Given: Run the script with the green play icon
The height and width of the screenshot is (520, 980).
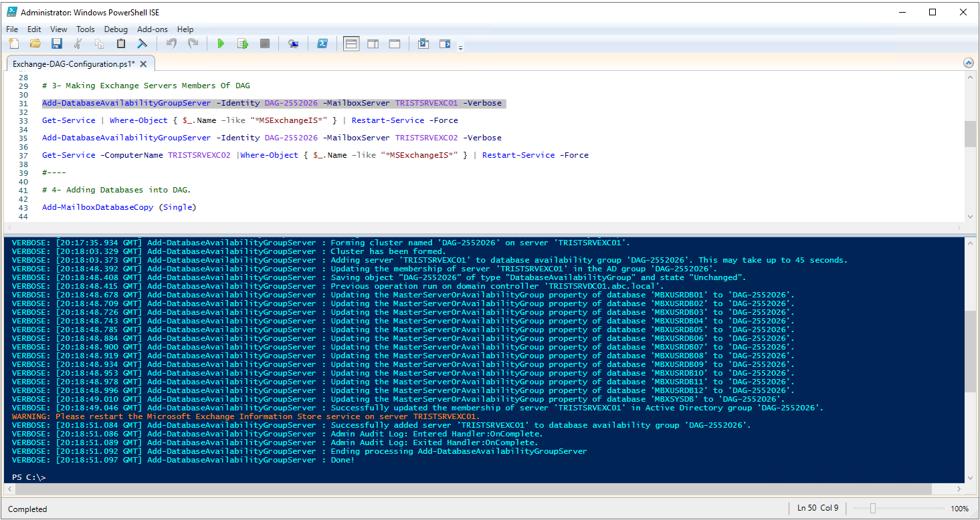Looking at the screenshot, I should pos(221,44).
